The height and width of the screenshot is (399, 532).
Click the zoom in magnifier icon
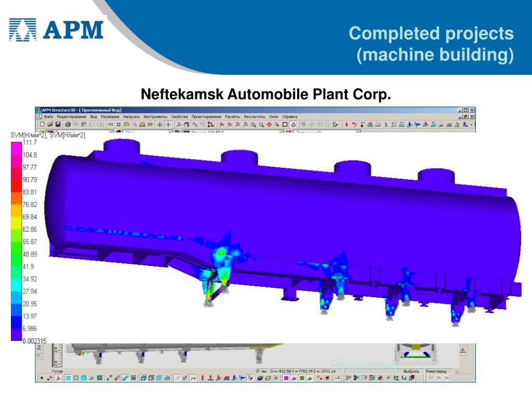point(254,125)
